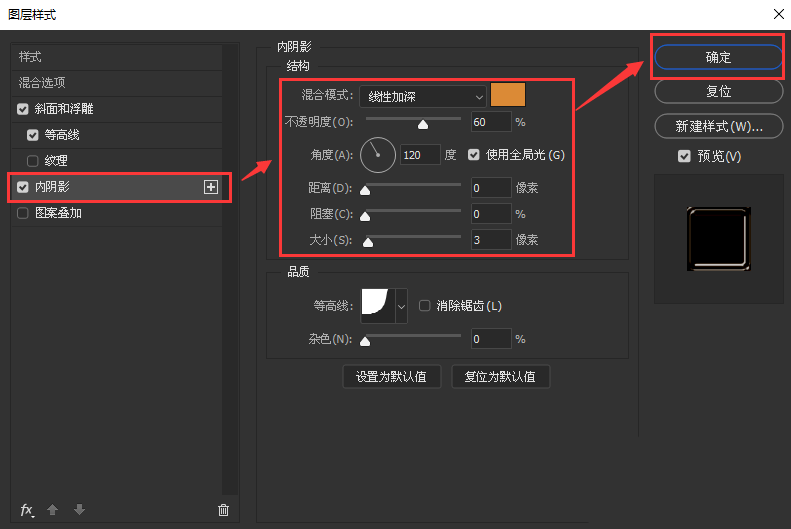Image resolution: width=791 pixels, height=529 pixels.
Task: Click the 等高线 contour curve thumbnail
Action: (378, 306)
